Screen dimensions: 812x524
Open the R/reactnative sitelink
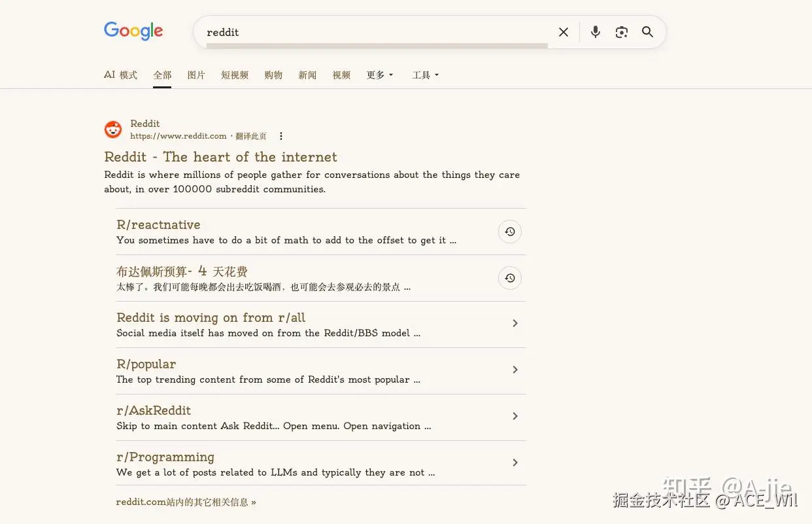pos(158,224)
